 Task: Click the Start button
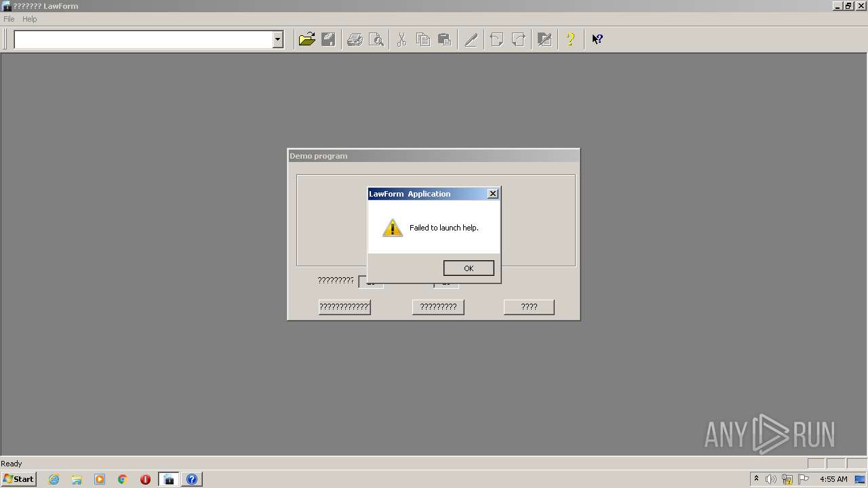click(18, 479)
